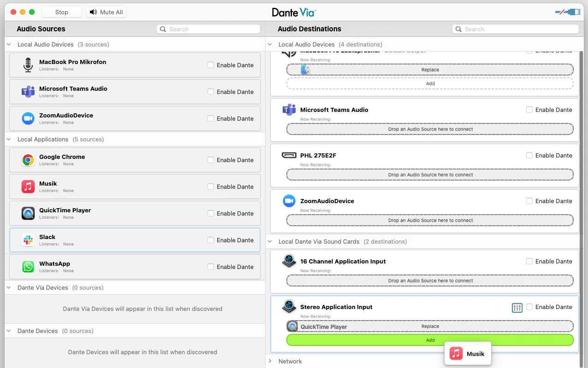588x368 pixels.
Task: Enable Dante for MacBook Pro Mikrofon
Action: [x=211, y=65]
